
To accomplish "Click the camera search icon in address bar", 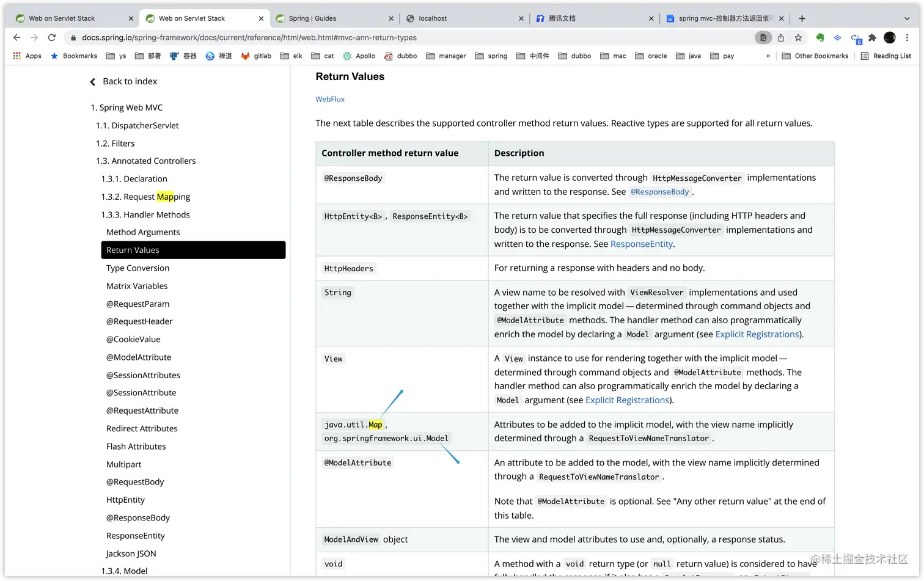I will (x=763, y=38).
